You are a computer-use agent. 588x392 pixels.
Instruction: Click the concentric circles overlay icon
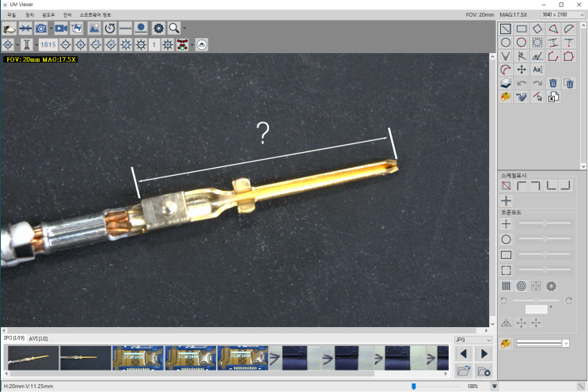[x=522, y=286]
